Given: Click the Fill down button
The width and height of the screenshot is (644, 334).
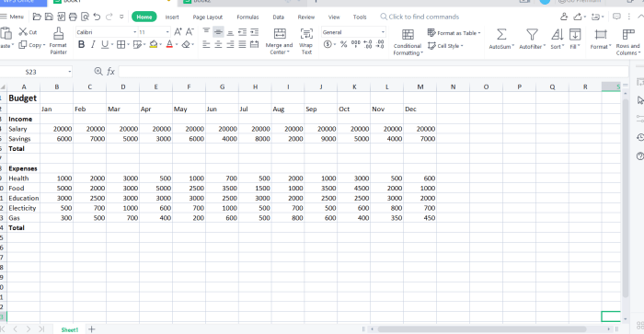Looking at the screenshot, I should [x=575, y=39].
